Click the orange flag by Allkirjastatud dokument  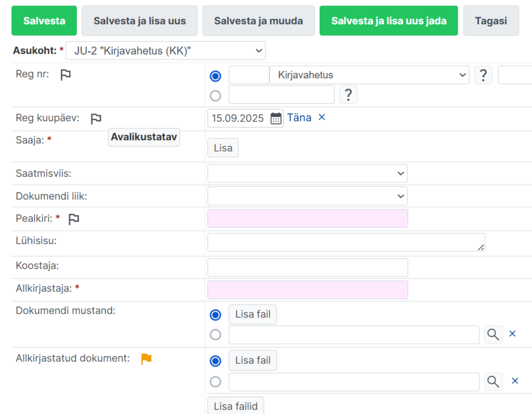(146, 358)
